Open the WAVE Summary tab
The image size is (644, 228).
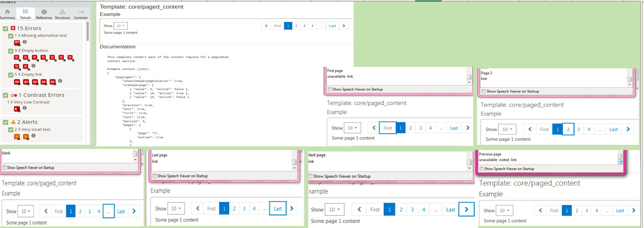point(7,14)
